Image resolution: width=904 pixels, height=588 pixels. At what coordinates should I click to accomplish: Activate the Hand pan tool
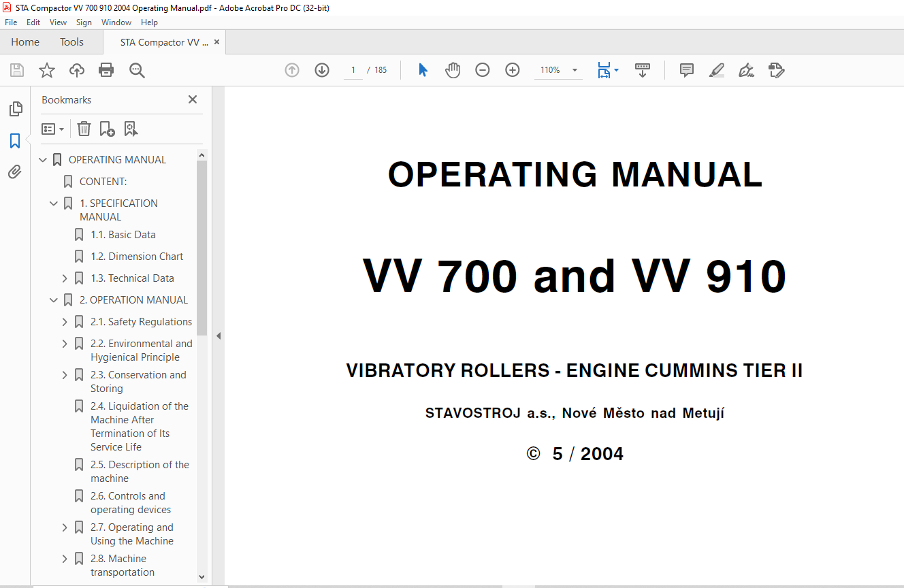point(453,70)
